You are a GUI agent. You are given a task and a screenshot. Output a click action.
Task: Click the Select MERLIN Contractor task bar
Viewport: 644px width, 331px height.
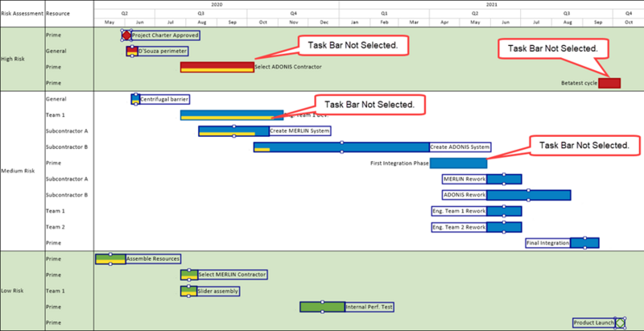tap(189, 275)
